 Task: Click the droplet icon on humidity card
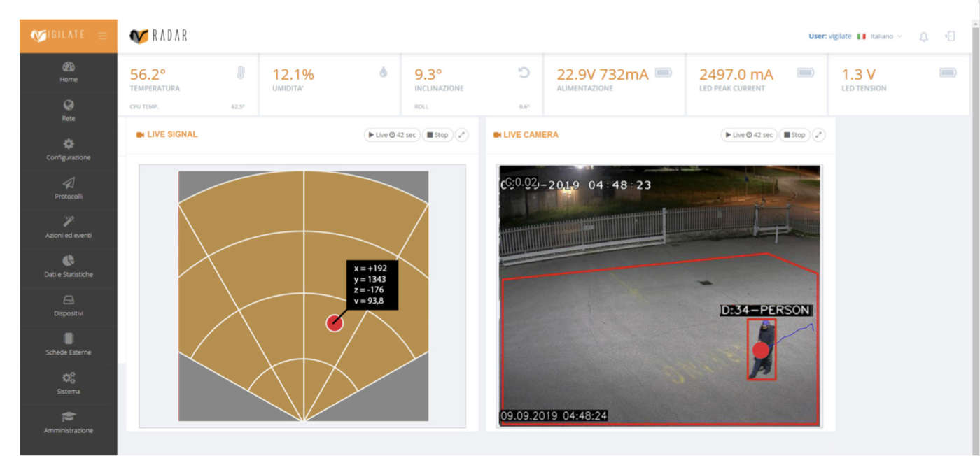pyautogui.click(x=384, y=72)
